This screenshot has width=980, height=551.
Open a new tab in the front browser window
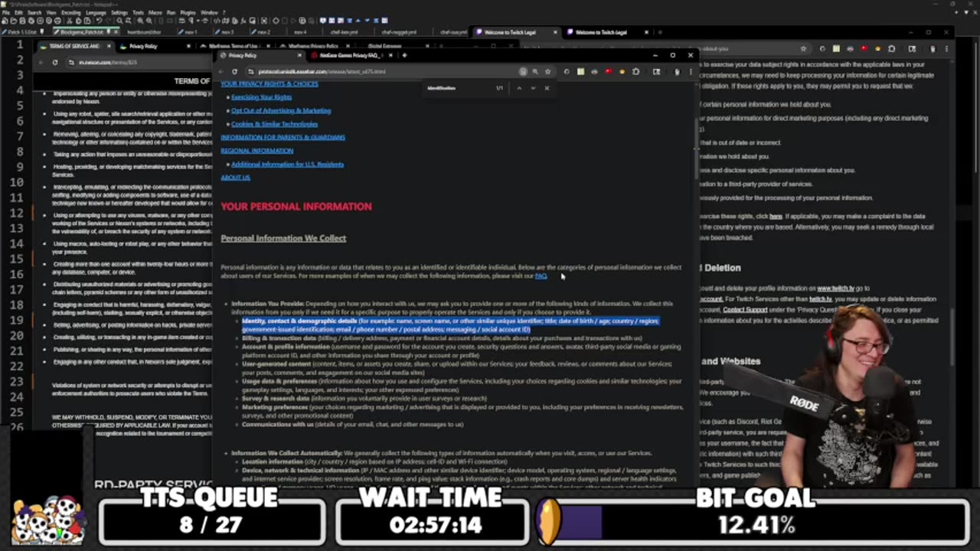click(x=404, y=55)
